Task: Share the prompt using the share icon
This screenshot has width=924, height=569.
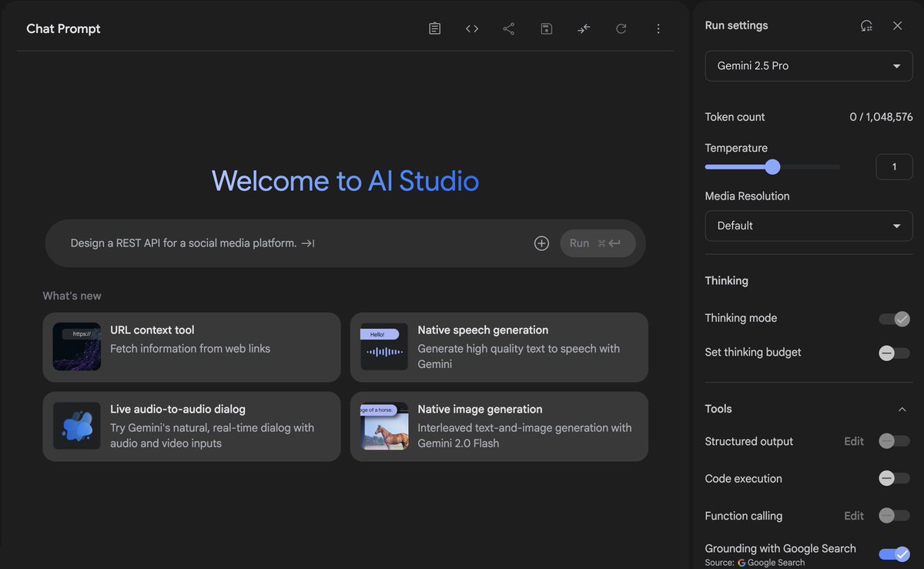Action: click(509, 28)
